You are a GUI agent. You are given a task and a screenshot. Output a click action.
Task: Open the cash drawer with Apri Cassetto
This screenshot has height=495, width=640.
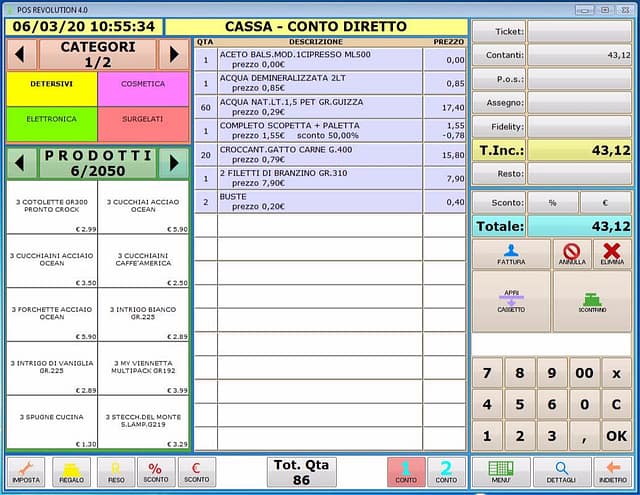(511, 301)
